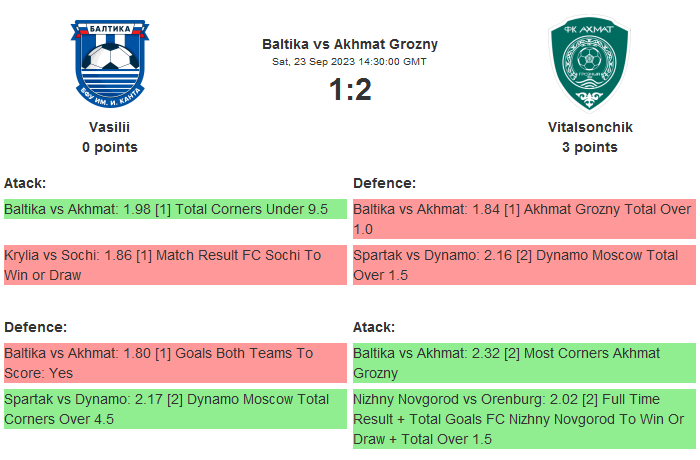Viewport: 700px width, 460px height.
Task: Click the left column Atack heading
Action: pos(26,183)
